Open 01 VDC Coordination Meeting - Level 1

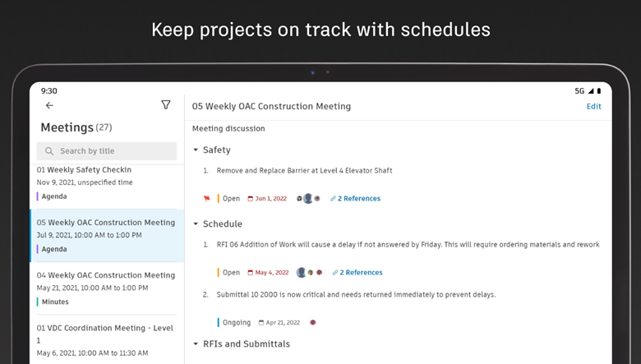(x=107, y=339)
